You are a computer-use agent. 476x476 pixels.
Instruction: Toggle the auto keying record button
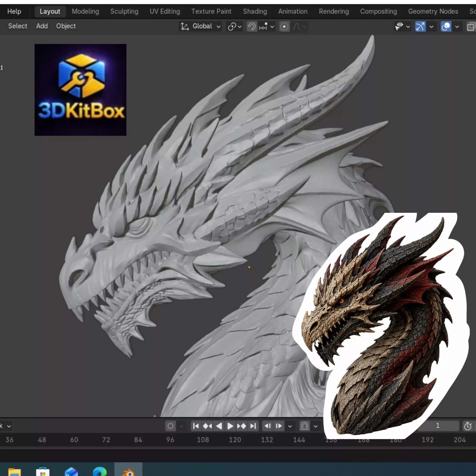pos(170,426)
